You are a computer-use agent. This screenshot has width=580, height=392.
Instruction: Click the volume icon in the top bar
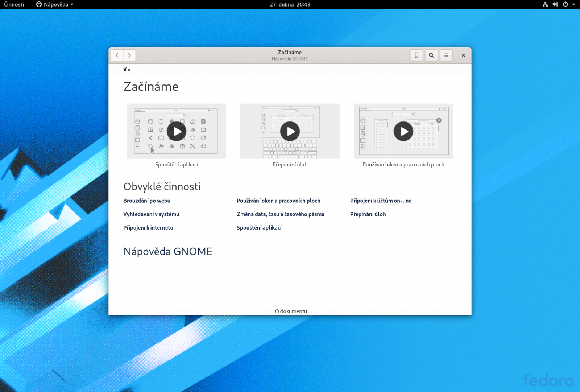[x=555, y=4]
